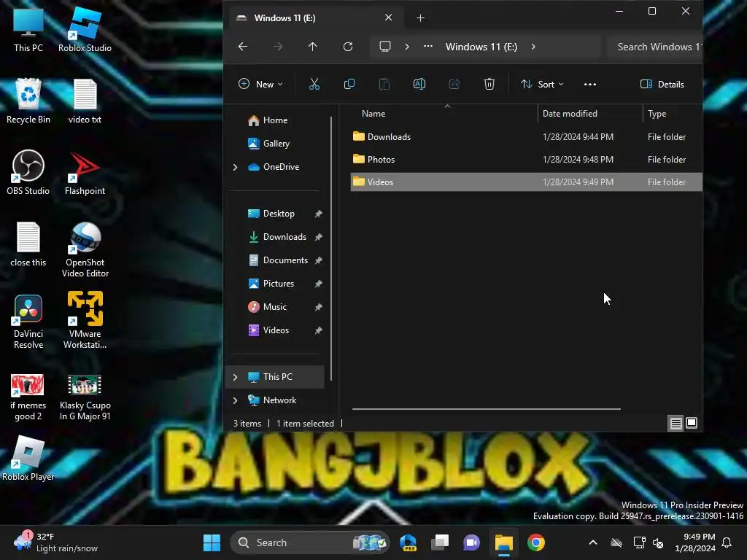Switch to large thumbnails view icon
The image size is (747, 560).
click(x=692, y=423)
